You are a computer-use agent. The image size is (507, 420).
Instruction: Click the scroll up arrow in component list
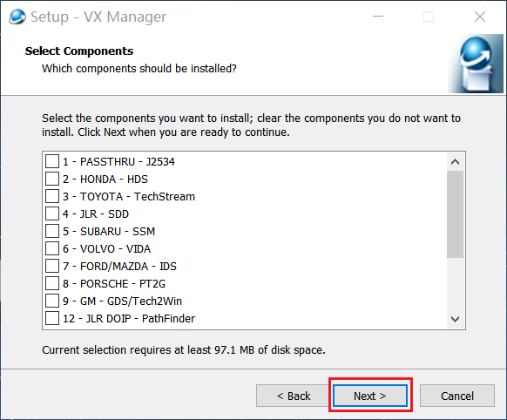[455, 162]
